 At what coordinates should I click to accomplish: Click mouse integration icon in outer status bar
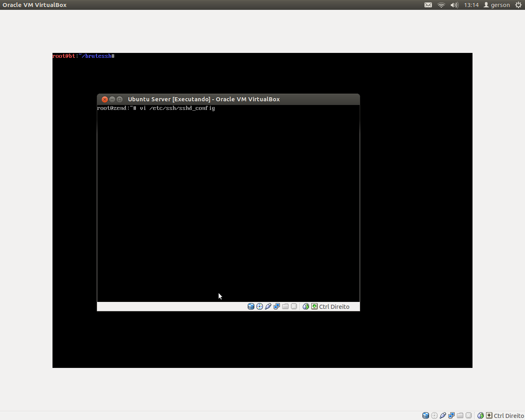click(481, 415)
